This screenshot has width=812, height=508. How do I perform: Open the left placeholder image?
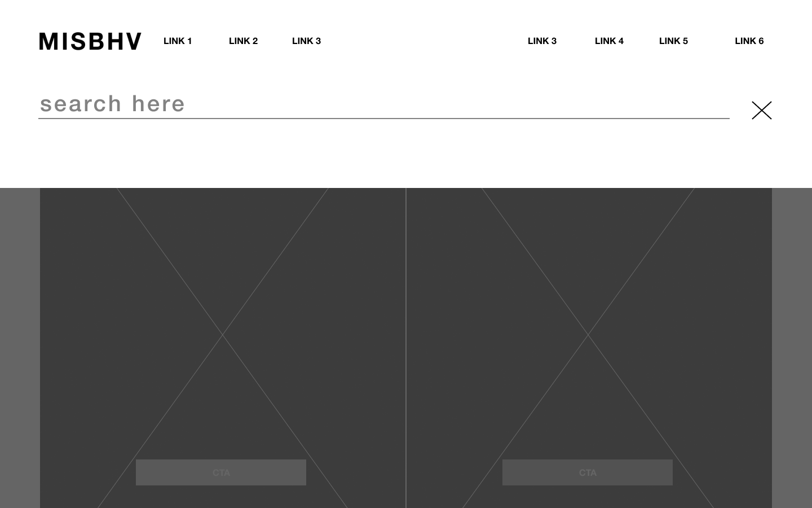tap(223, 348)
